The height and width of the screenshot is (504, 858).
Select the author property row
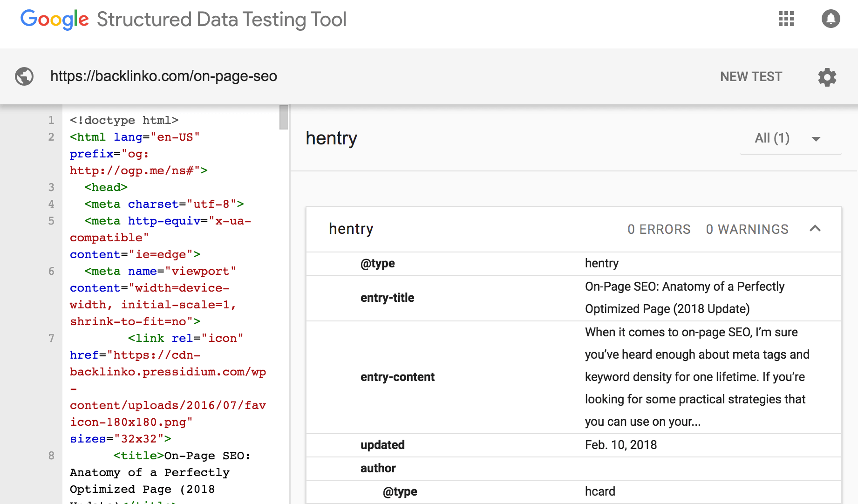pos(574,469)
